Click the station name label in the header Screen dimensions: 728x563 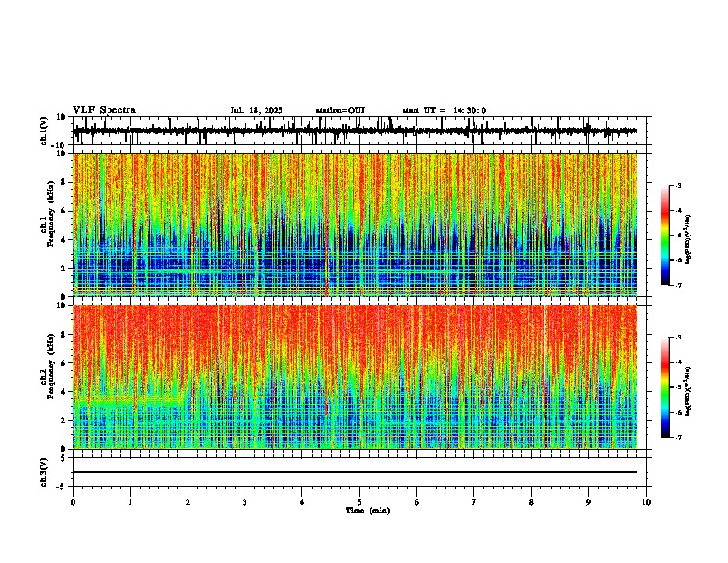click(340, 110)
